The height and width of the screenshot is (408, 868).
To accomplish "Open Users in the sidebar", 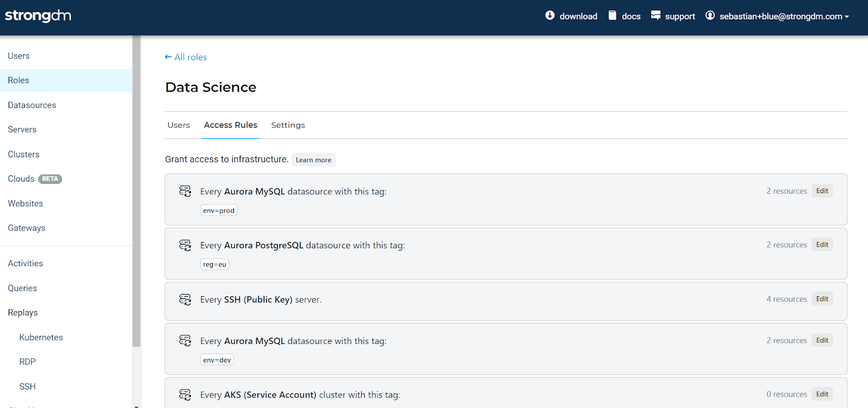I will click(66, 56).
